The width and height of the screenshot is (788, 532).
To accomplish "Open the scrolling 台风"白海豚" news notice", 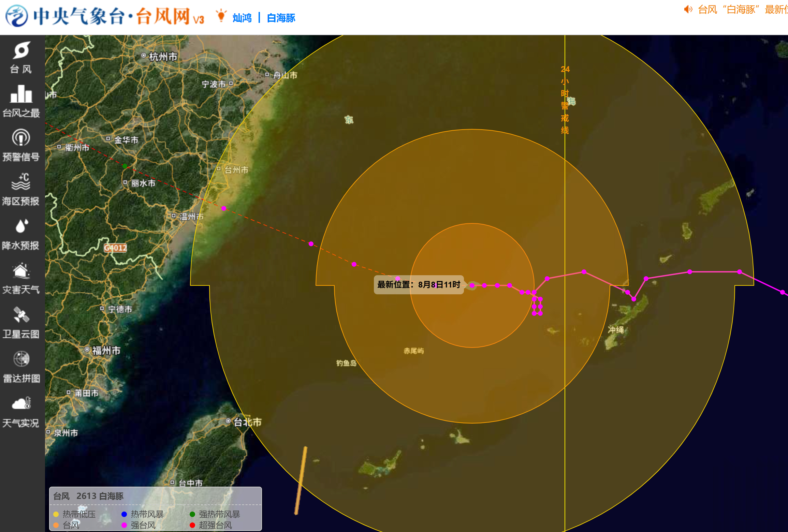I will point(743,10).
